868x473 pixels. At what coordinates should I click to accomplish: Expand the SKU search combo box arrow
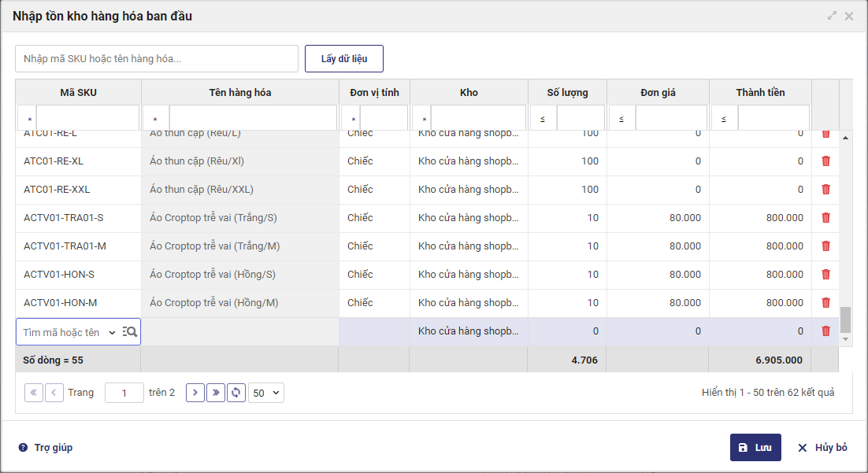(112, 333)
